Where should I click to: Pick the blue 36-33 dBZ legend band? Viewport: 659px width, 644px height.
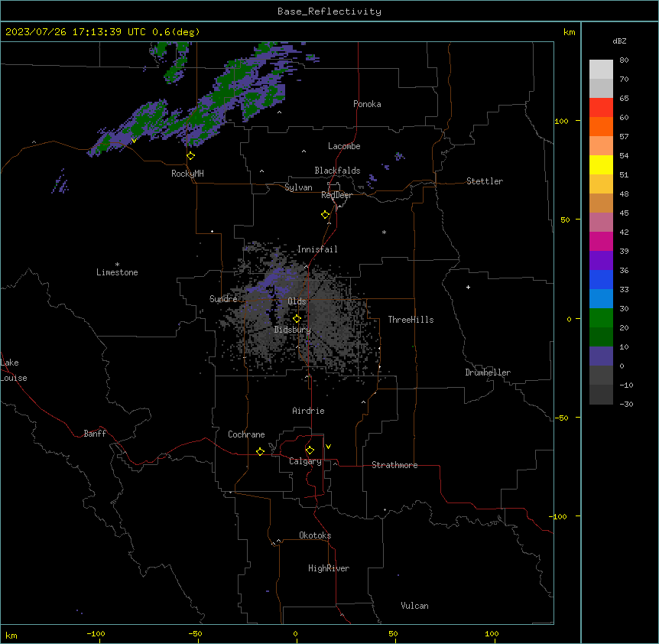[601, 279]
